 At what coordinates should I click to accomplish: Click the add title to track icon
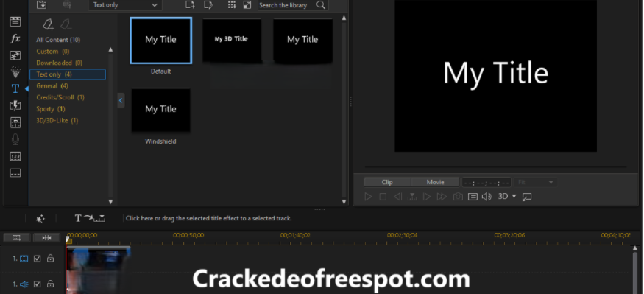(x=90, y=218)
